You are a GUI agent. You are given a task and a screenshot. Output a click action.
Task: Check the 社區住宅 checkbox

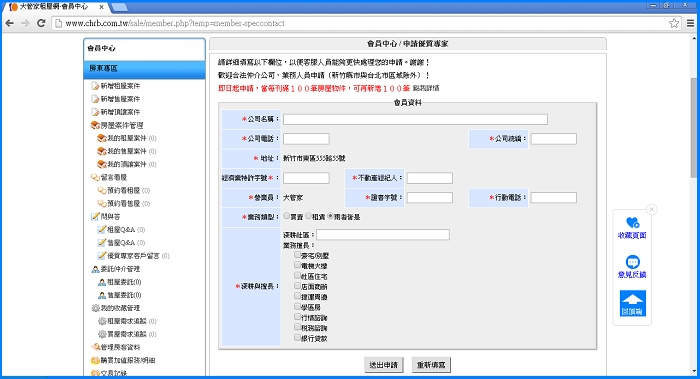pyautogui.click(x=297, y=275)
